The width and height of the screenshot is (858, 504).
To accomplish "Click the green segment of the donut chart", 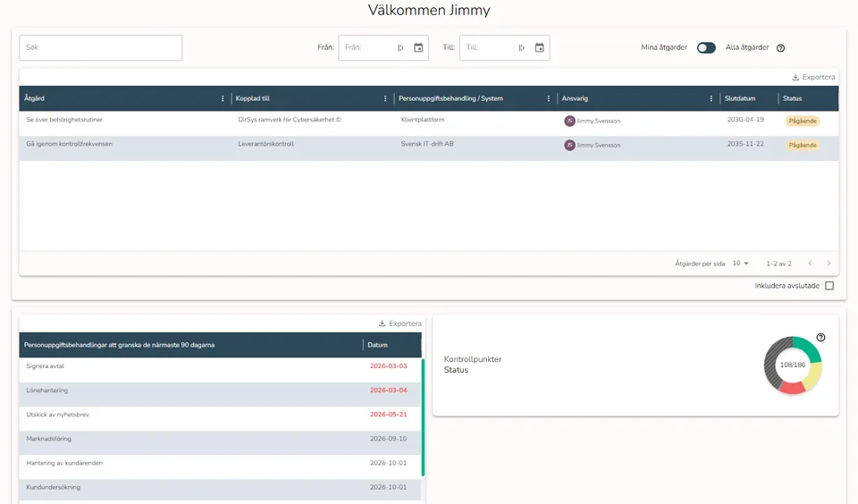I will tap(808, 348).
